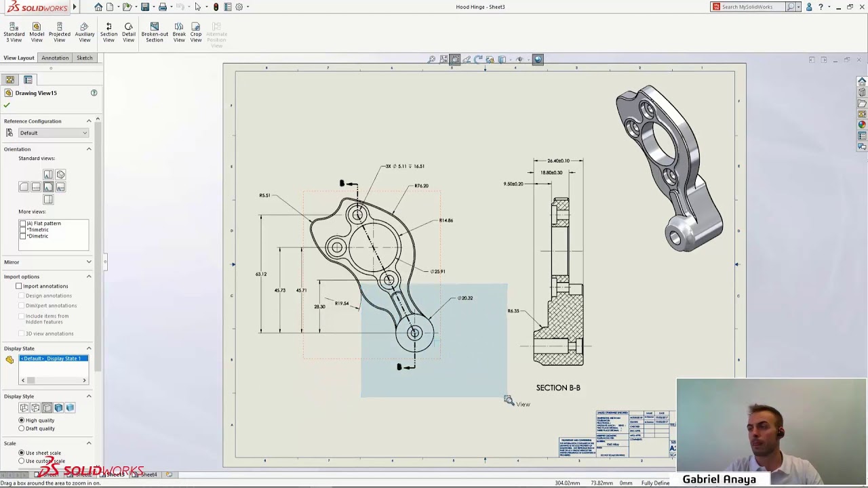Screen dimensions: 868x488
Task: Save the drawing
Action: coord(144,7)
